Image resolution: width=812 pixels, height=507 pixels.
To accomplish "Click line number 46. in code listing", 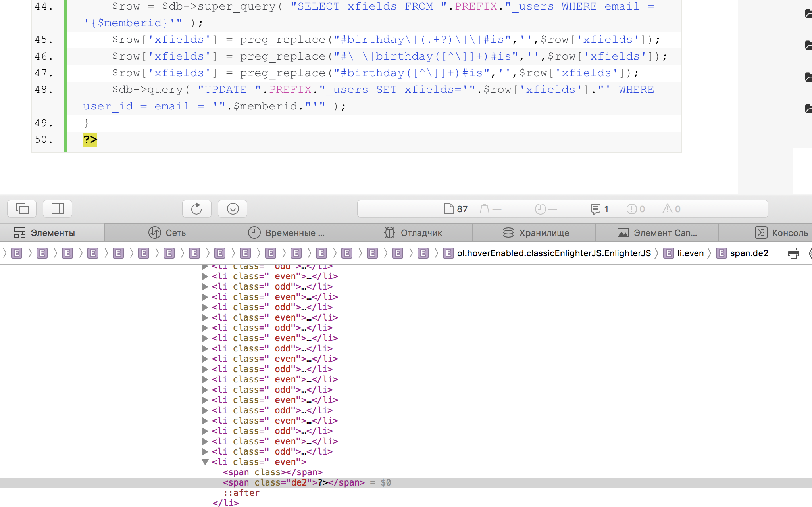I will 44,56.
